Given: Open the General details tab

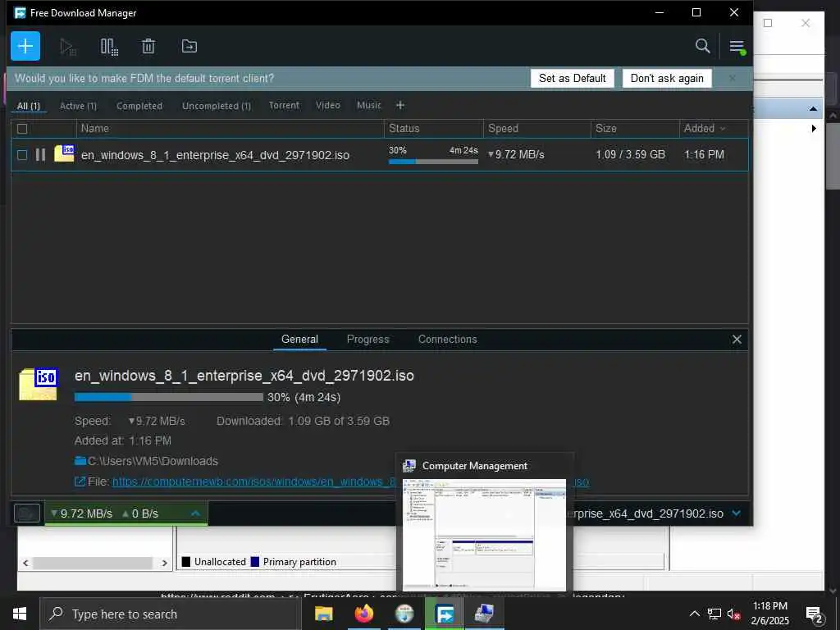Looking at the screenshot, I should [x=299, y=339].
